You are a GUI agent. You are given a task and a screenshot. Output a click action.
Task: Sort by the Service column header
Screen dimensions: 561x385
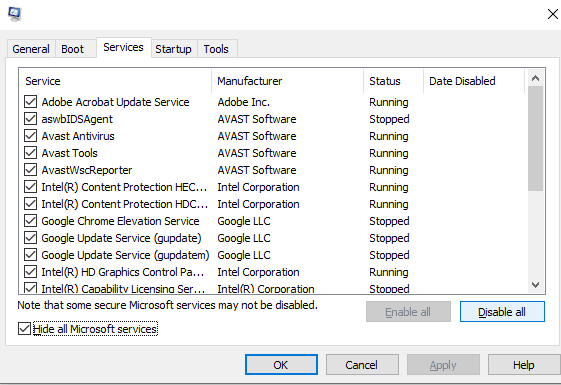click(x=115, y=81)
